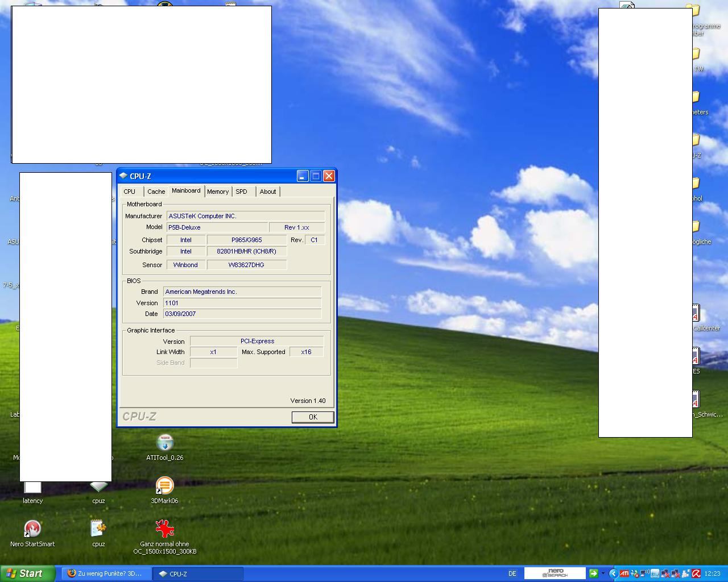Viewport: 728px width, 582px height.
Task: Click into the Nero Search toolbar box
Action: click(x=555, y=573)
